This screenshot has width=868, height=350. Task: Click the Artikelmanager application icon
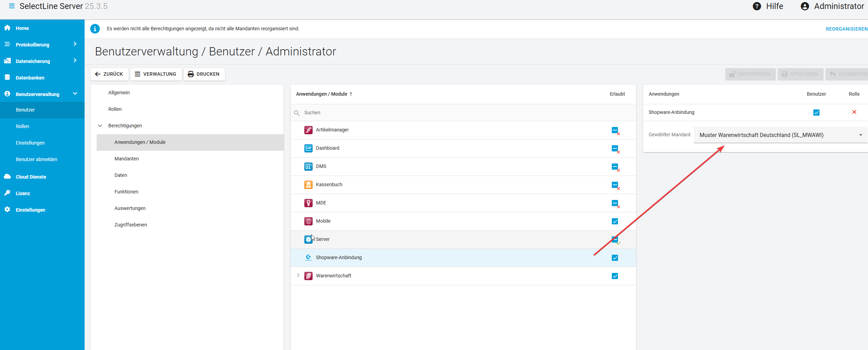point(308,130)
